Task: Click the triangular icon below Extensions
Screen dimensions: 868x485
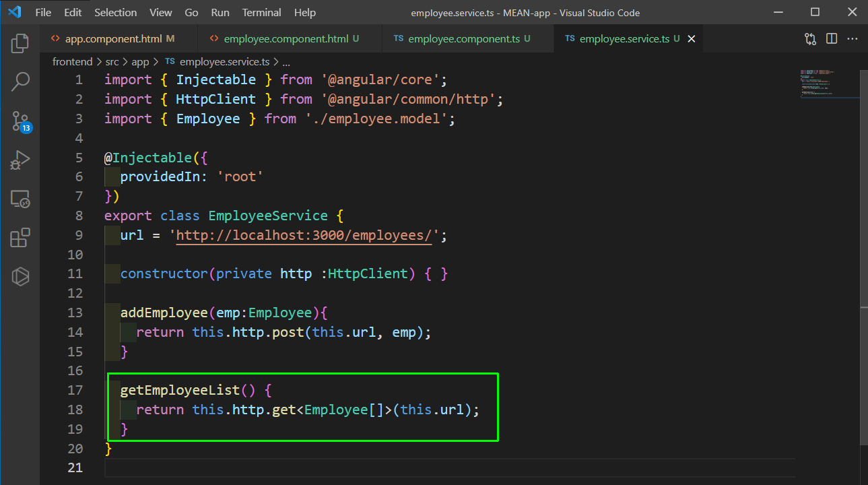Action: [x=20, y=276]
